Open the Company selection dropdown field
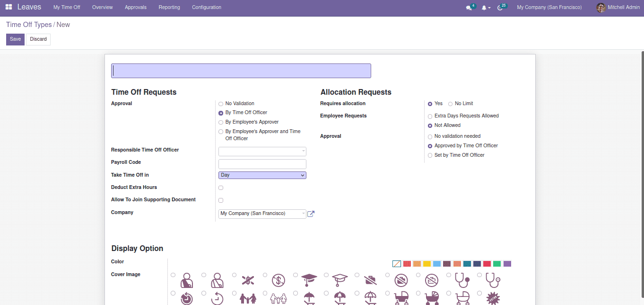This screenshot has width=644, height=305. (262, 214)
